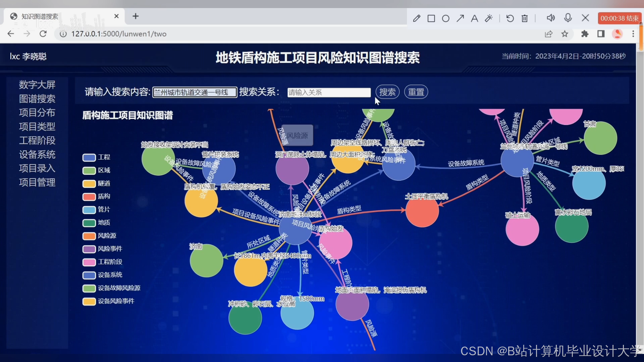Click the 管片 legend color swatch
This screenshot has height=362, width=644.
[89, 210]
